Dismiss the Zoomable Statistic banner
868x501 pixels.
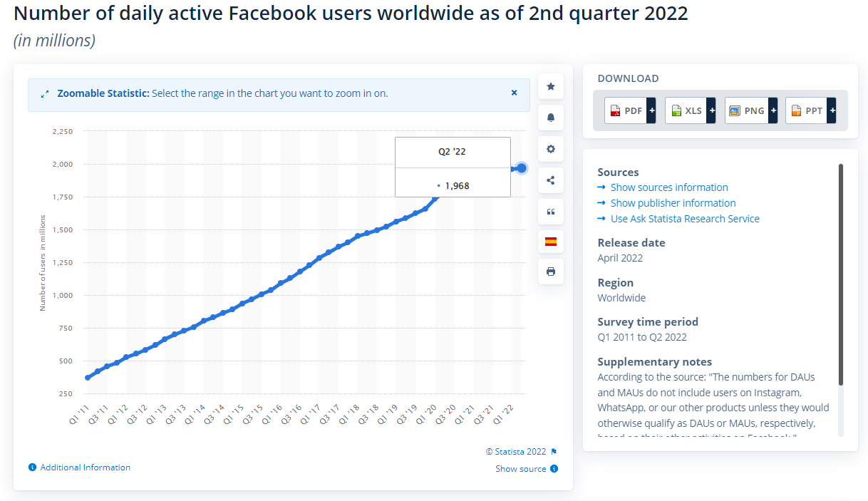coord(514,93)
